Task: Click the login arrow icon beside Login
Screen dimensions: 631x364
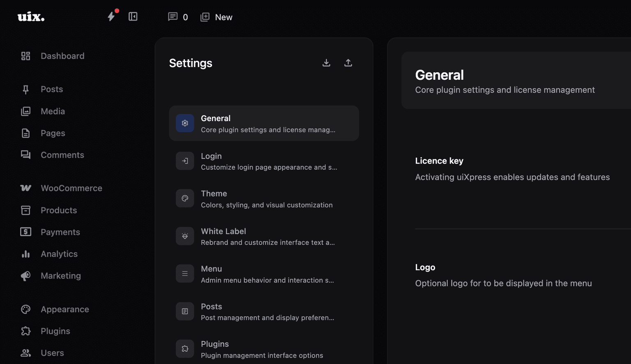Action: tap(185, 161)
